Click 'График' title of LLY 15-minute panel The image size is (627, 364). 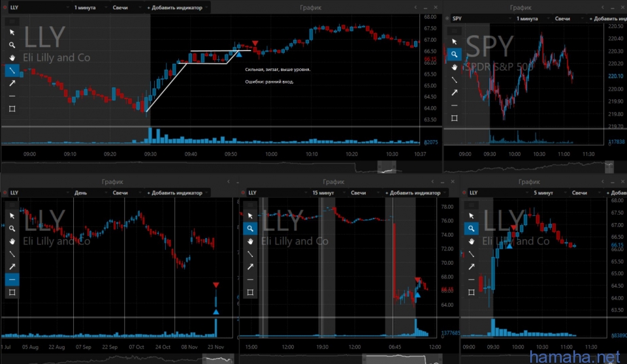click(x=334, y=182)
